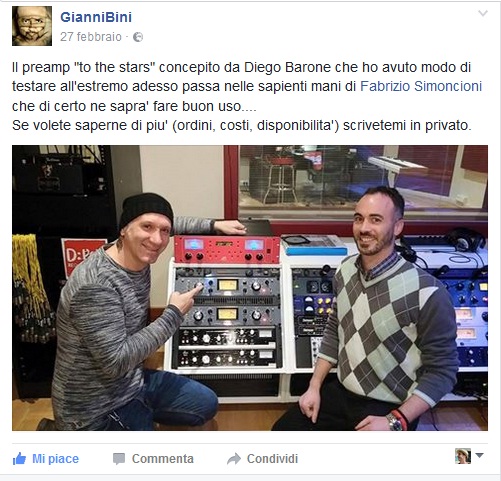This screenshot has height=481, width=501.
Task: Open the studio photo in the post
Action: (x=250, y=288)
